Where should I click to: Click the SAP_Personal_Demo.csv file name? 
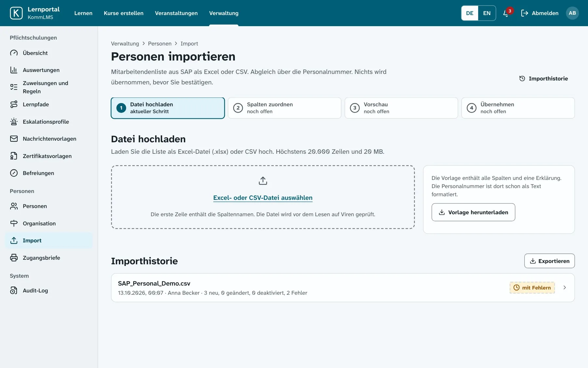(x=154, y=283)
